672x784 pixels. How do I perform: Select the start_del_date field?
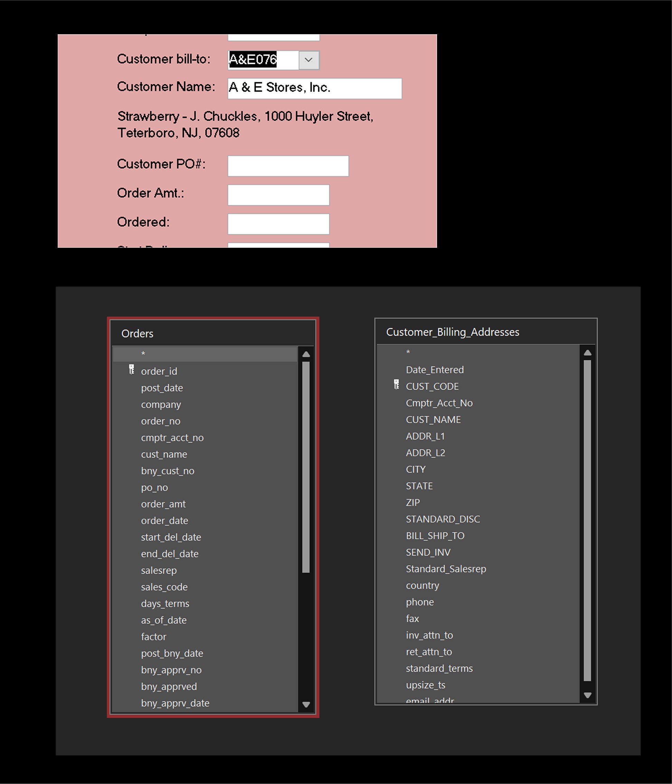point(206,537)
